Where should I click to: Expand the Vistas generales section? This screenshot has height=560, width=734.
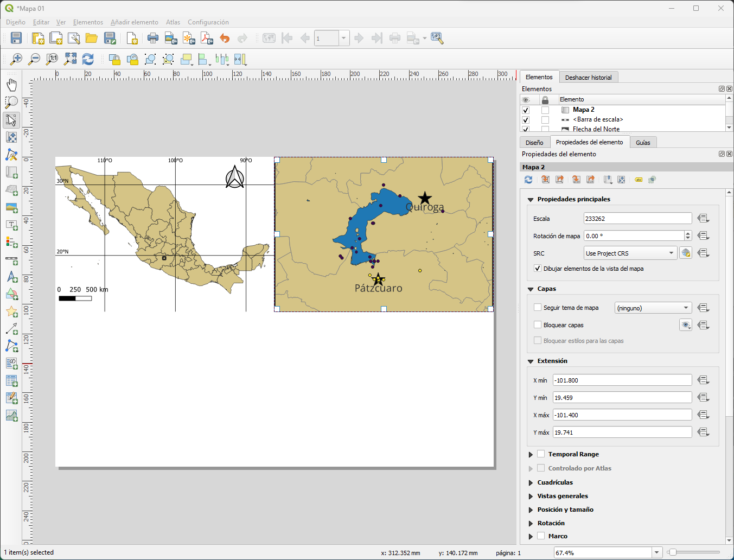(531, 496)
